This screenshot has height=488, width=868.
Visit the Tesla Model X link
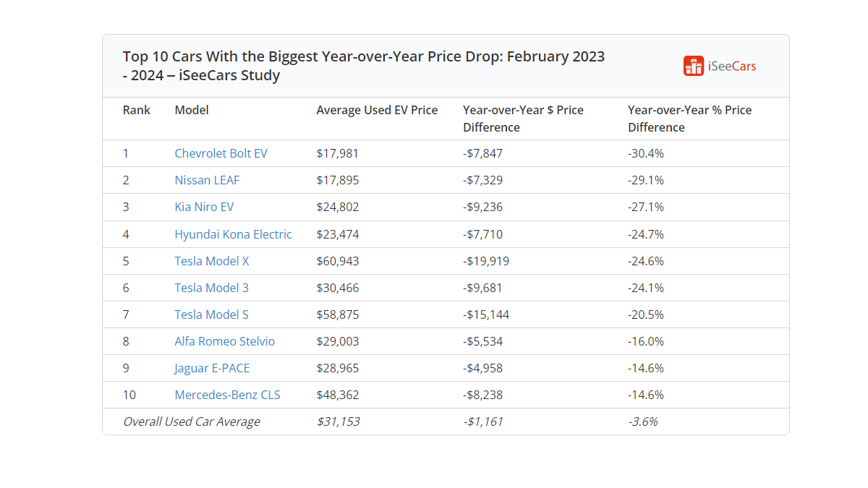click(x=212, y=261)
